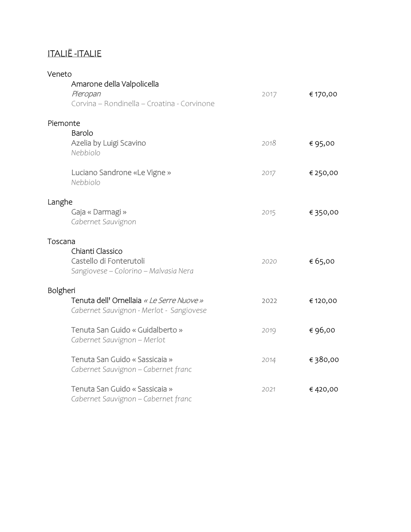Click the Veneto region label
The image size is (411, 532).
coord(59,74)
